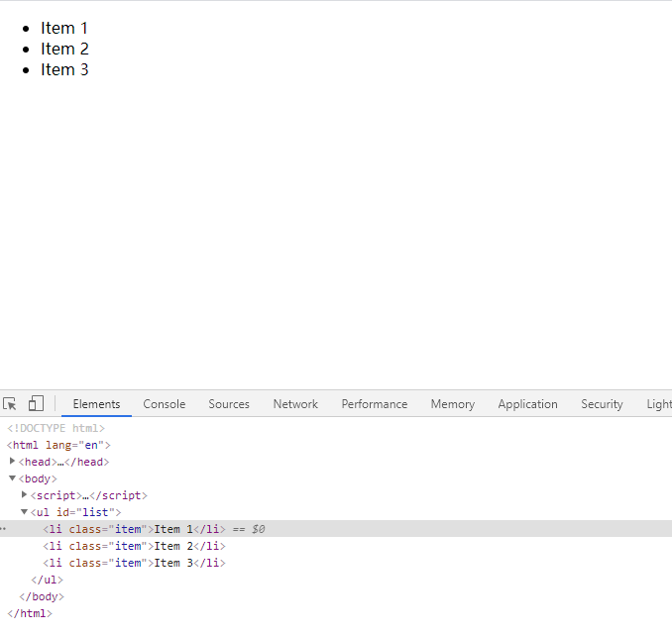This screenshot has height=636, width=672.
Task: Select the li node containing Item 2
Action: tap(134, 546)
